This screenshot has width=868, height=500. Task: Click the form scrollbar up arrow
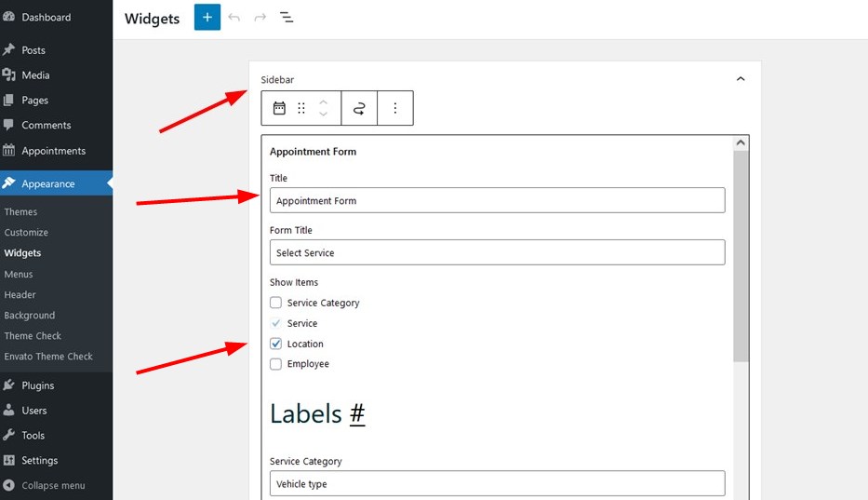pos(741,143)
